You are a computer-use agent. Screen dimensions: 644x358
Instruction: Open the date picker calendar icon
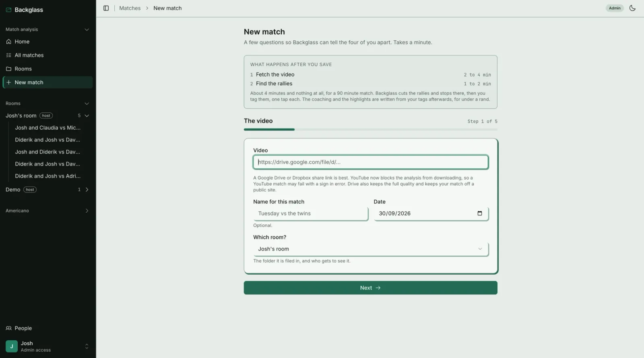pos(479,213)
